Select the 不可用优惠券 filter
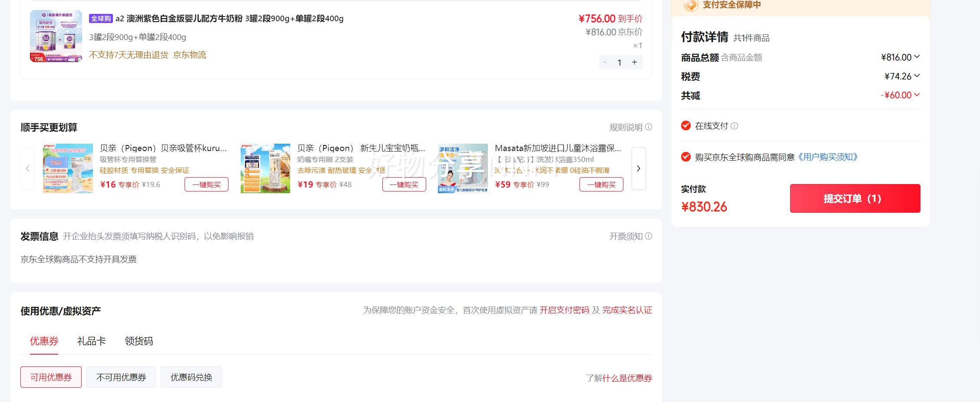This screenshot has height=402, width=980. pyautogui.click(x=121, y=377)
